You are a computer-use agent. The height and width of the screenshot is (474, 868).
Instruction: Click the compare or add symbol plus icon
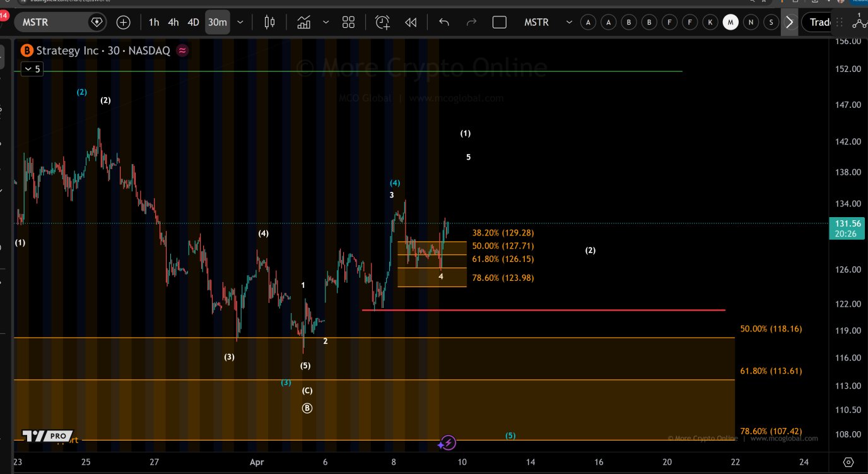point(124,23)
